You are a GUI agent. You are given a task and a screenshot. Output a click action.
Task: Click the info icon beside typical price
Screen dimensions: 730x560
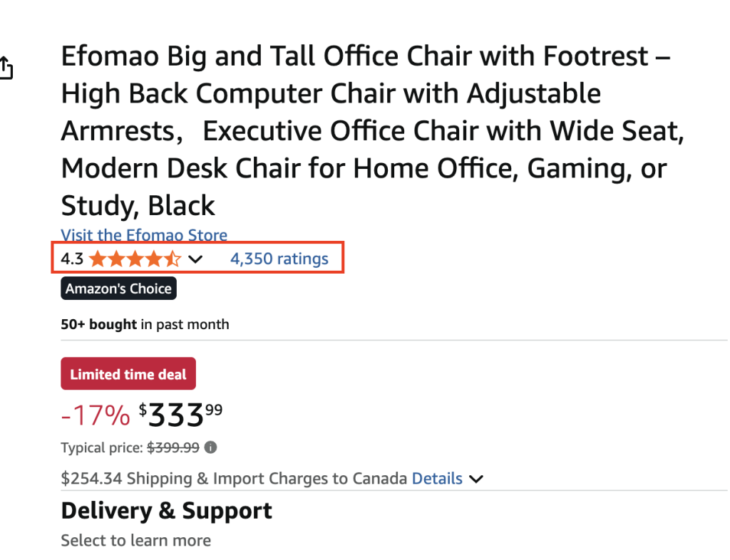209,447
